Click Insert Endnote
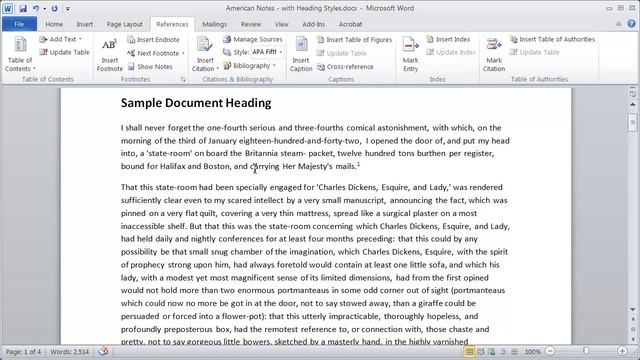The image size is (640, 360). pyautogui.click(x=153, y=40)
